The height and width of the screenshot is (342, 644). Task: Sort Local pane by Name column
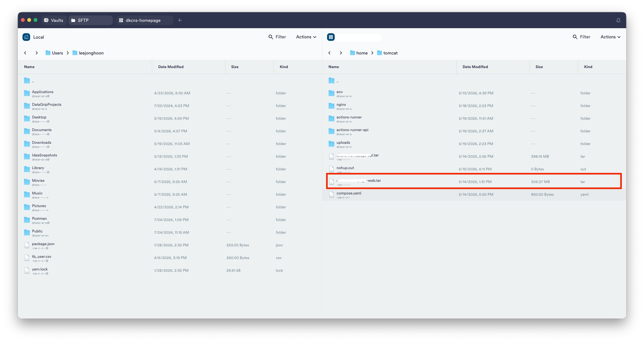85,67
